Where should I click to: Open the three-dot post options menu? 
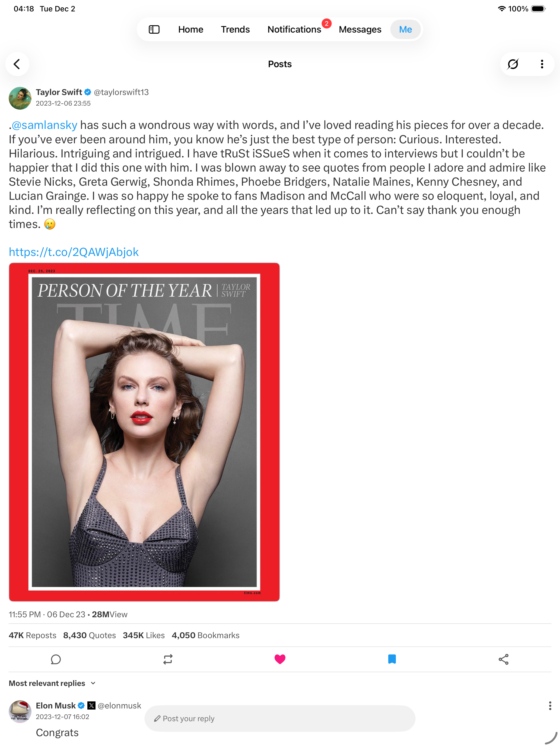542,64
